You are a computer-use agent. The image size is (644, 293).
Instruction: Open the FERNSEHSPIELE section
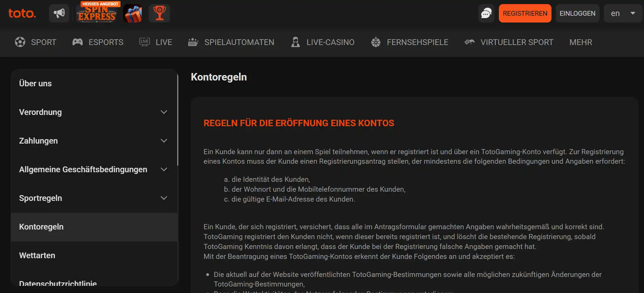click(x=418, y=42)
